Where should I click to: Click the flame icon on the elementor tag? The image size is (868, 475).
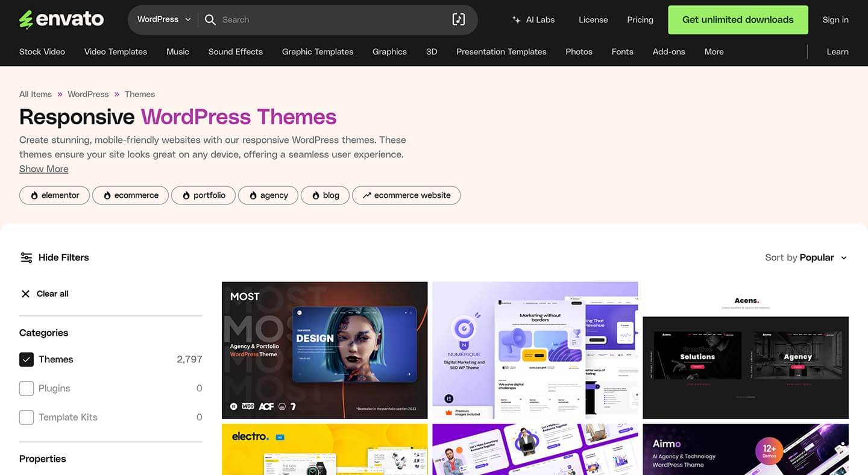point(34,195)
